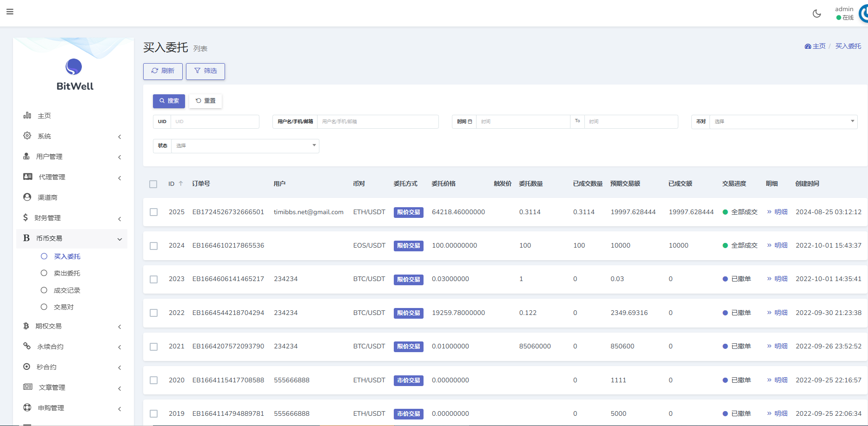Image resolution: width=868 pixels, height=426 pixels.
Task: Click the 渠道商 person circle icon
Action: 27,197
